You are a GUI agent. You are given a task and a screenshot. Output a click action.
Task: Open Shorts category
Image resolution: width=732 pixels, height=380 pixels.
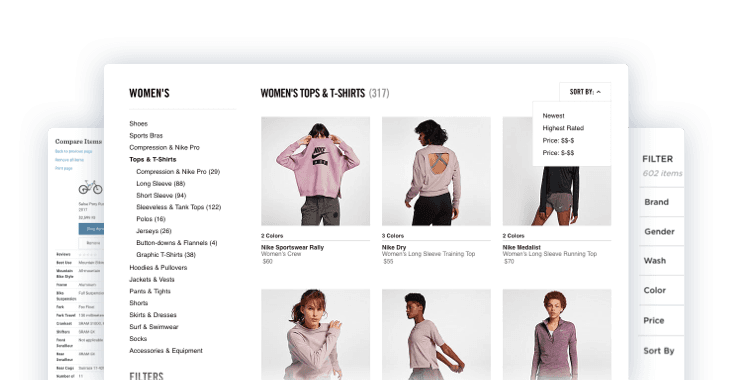[x=139, y=303]
